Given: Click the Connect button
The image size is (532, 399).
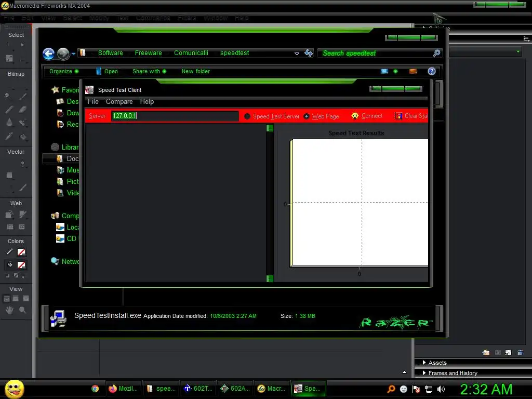Looking at the screenshot, I should click(x=367, y=116).
